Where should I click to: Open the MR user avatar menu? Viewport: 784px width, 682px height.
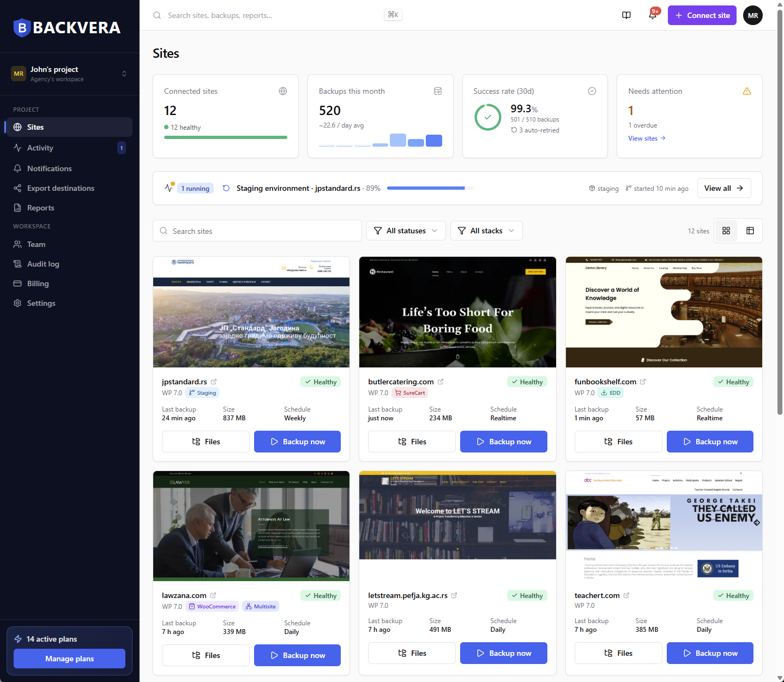(753, 15)
